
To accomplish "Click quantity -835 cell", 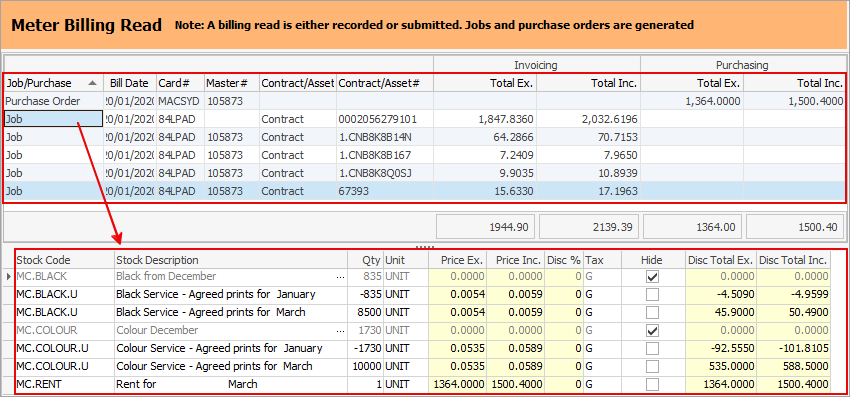I will coord(365,294).
